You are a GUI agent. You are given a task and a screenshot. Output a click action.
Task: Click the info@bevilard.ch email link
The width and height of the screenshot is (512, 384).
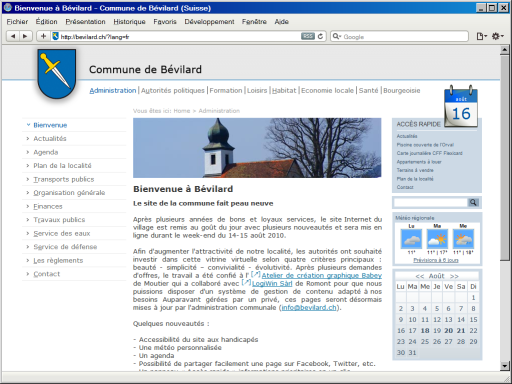309,308
